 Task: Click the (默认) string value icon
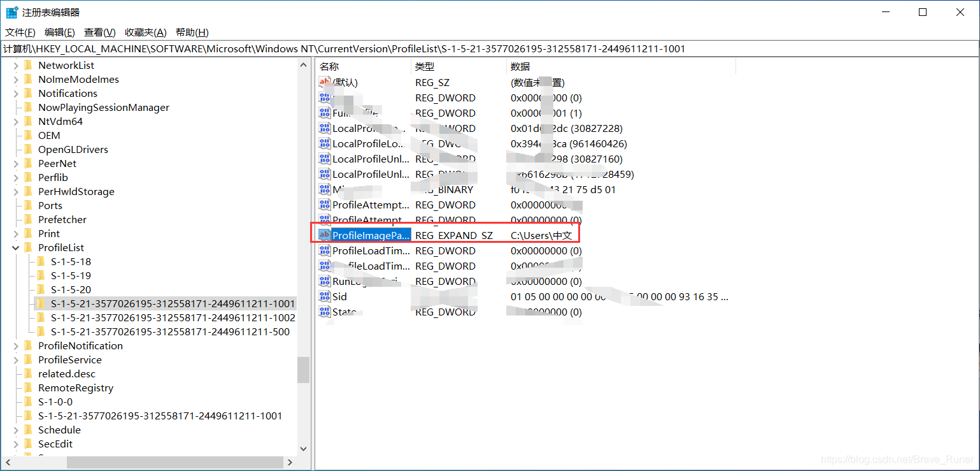(x=325, y=82)
